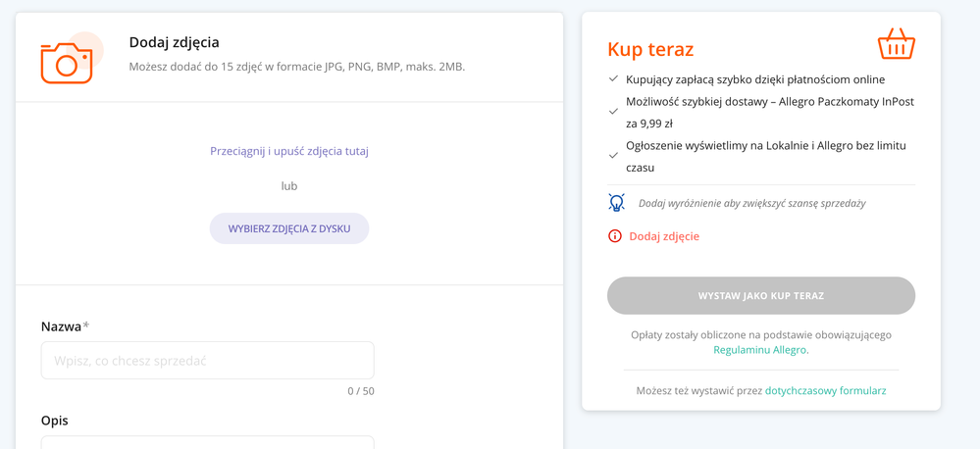Click 'Możliwość szybkiej dostawy' benefit text
980x449 pixels.
[770, 113]
